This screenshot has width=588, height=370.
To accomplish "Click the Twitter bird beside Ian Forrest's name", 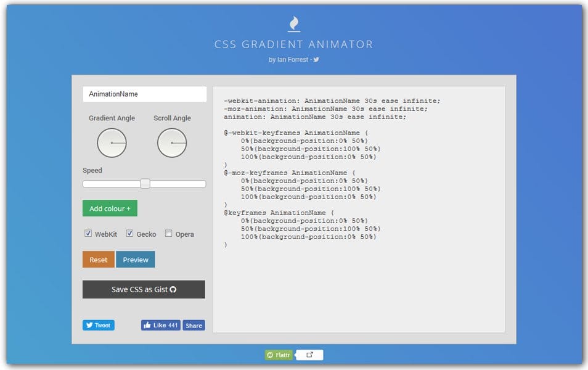I will click(315, 60).
